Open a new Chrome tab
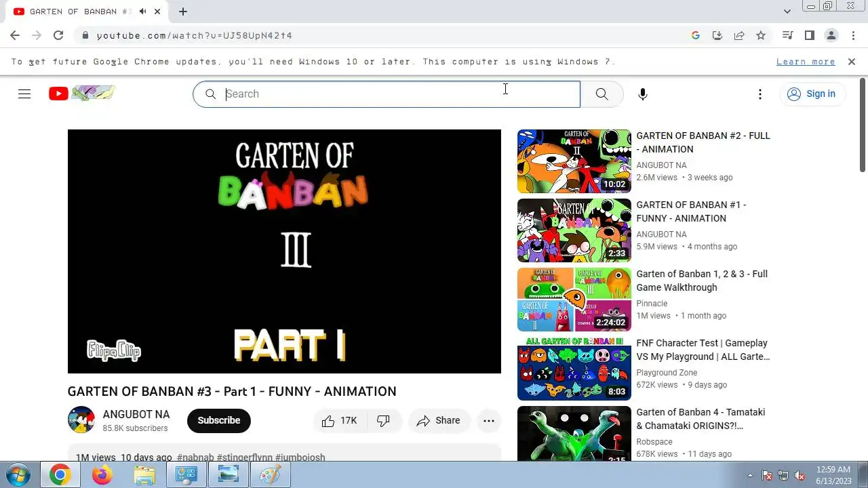868x488 pixels. pyautogui.click(x=183, y=12)
